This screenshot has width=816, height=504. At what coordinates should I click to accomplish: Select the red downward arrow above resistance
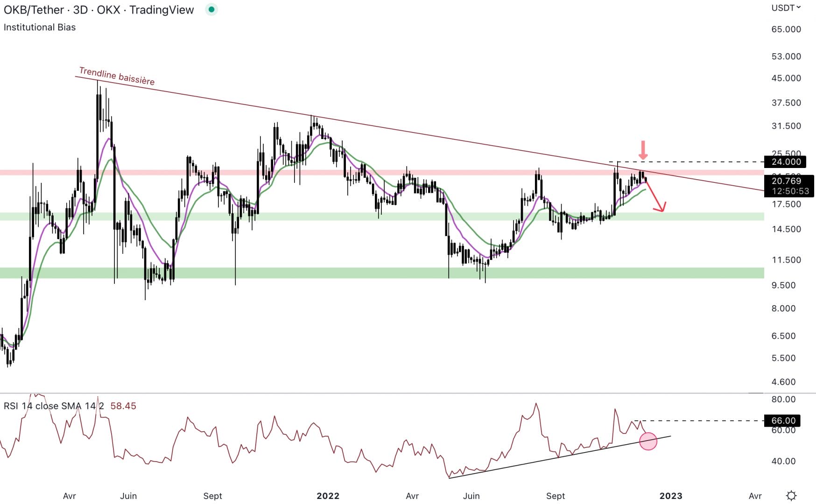643,150
